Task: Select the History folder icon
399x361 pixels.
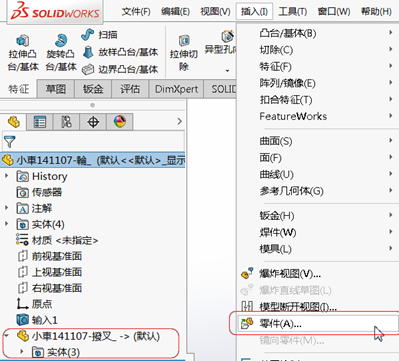Action: [x=23, y=176]
